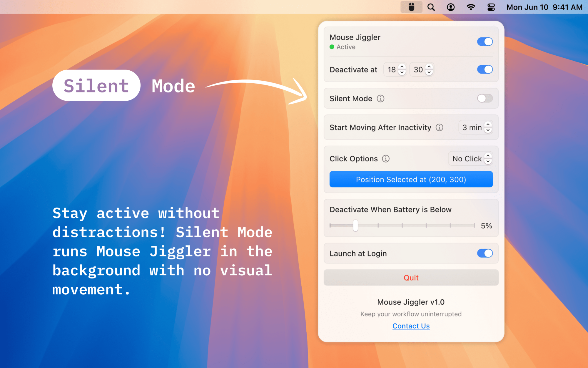588x368 pixels.
Task: Show Click Options info tooltip
Action: [386, 159]
